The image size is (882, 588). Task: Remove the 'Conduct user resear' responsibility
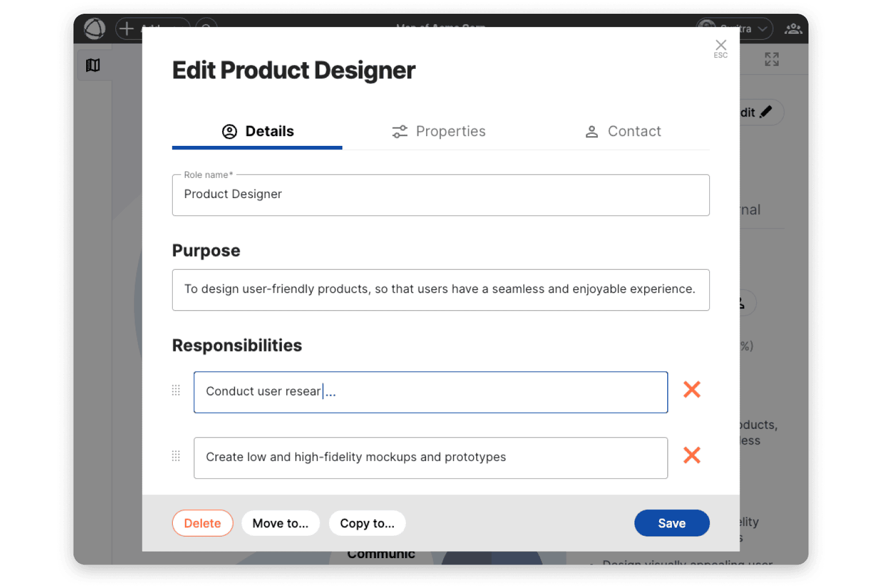click(x=691, y=390)
